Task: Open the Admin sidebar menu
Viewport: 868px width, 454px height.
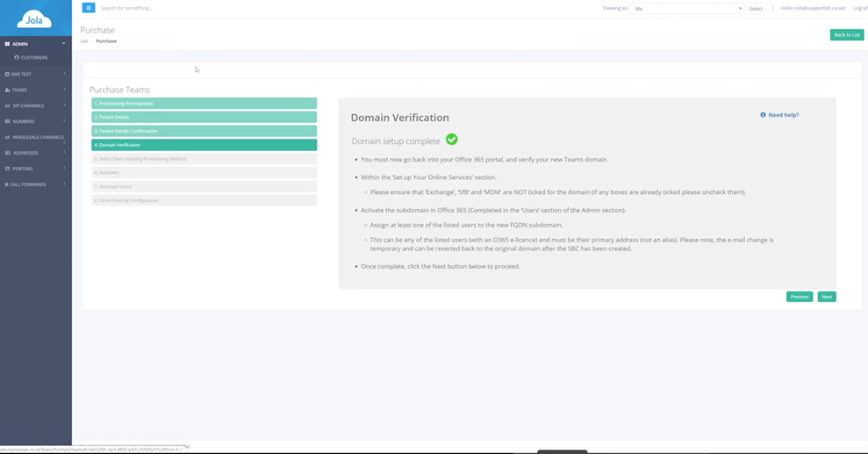Action: tap(35, 44)
